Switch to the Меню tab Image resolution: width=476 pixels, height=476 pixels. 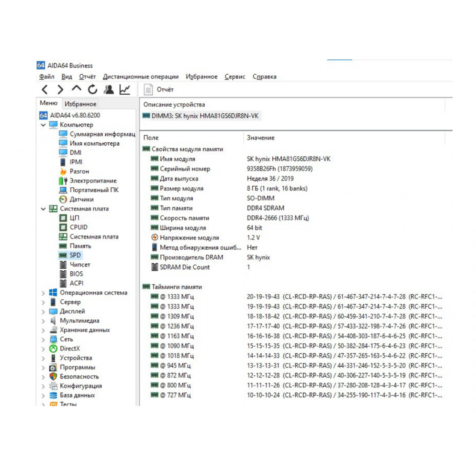point(49,103)
